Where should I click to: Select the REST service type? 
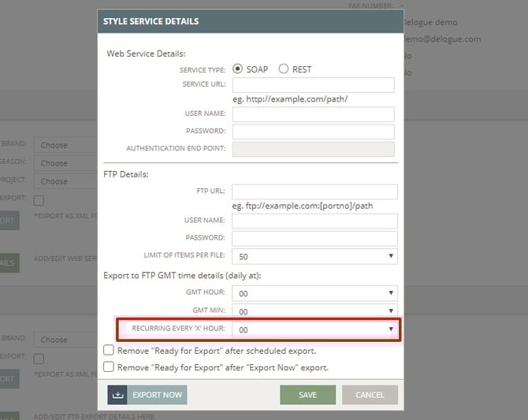[x=284, y=69]
